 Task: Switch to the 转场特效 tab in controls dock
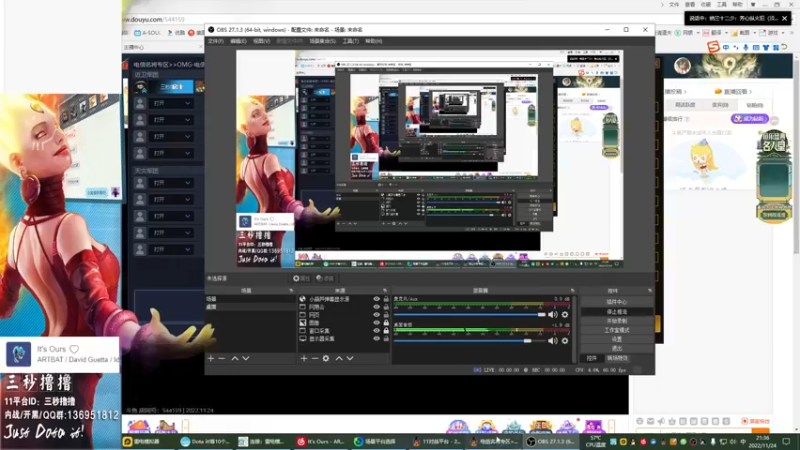[x=617, y=358]
